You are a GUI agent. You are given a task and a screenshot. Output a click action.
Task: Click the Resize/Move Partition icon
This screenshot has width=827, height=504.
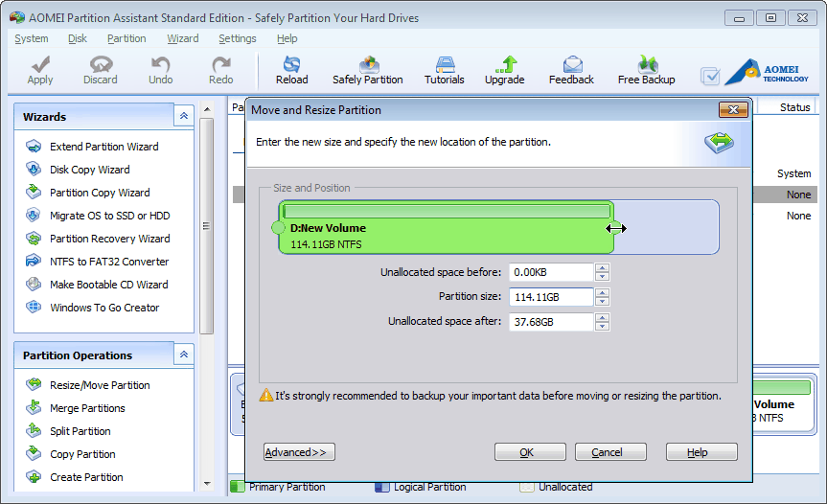(34, 384)
